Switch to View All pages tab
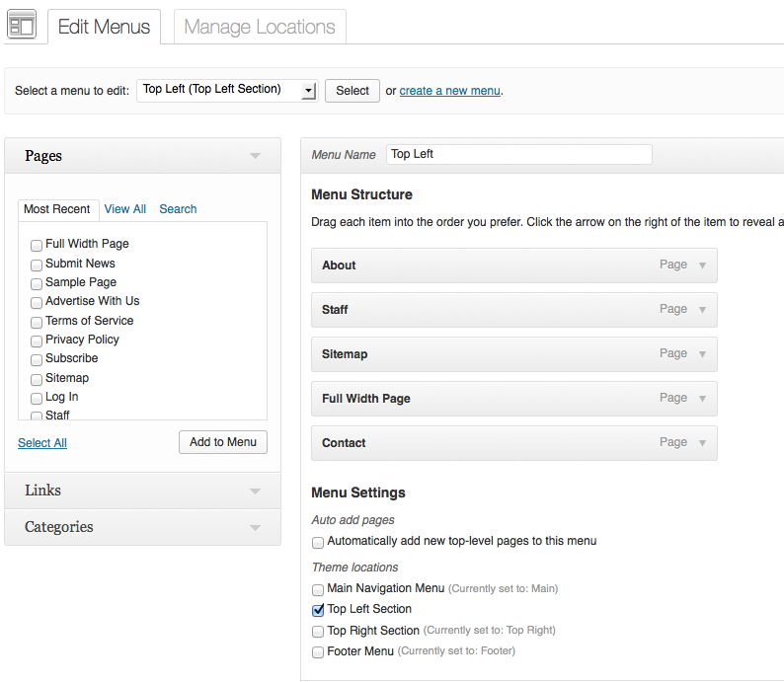Screen dimensions: 784x682 125,209
